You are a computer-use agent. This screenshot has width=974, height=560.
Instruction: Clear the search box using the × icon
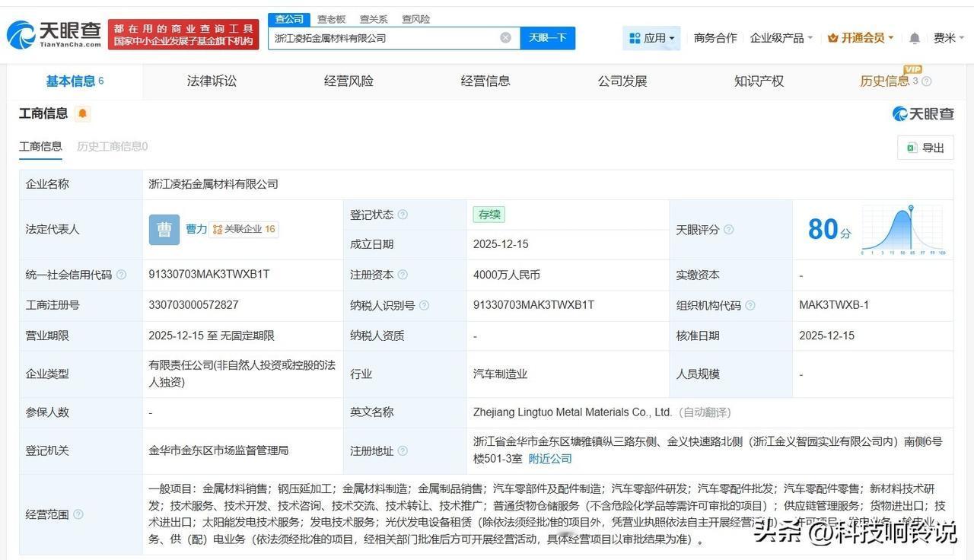505,37
